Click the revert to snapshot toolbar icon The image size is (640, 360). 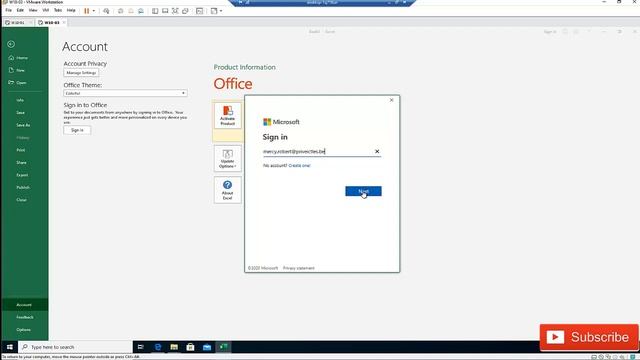tap(131, 11)
